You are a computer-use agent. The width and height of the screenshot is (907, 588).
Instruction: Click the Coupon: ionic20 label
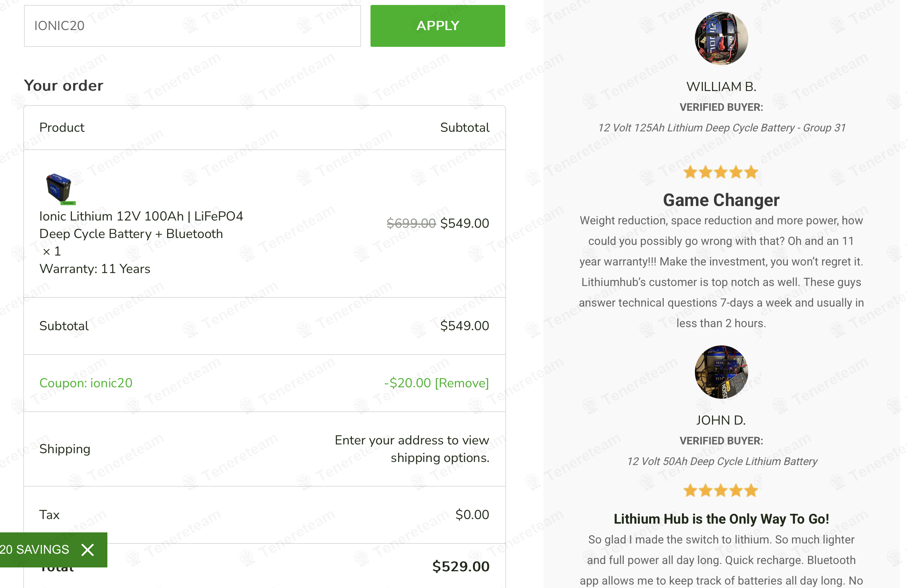pyautogui.click(x=86, y=383)
